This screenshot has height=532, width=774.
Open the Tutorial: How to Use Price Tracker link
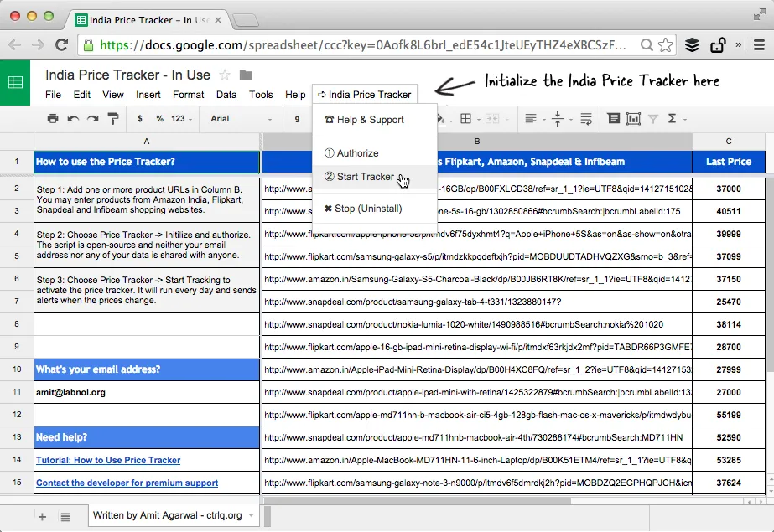[x=107, y=460]
